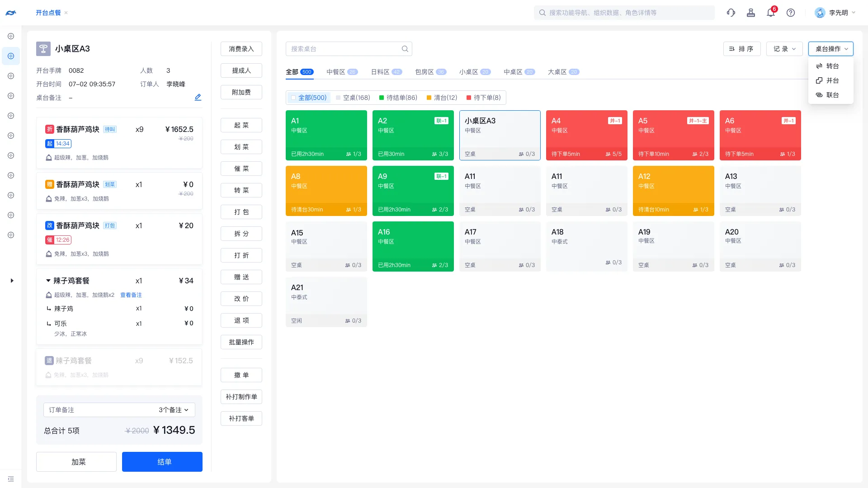Expand left sidebar with arrow icon
This screenshot has height=488, width=868.
[12, 281]
